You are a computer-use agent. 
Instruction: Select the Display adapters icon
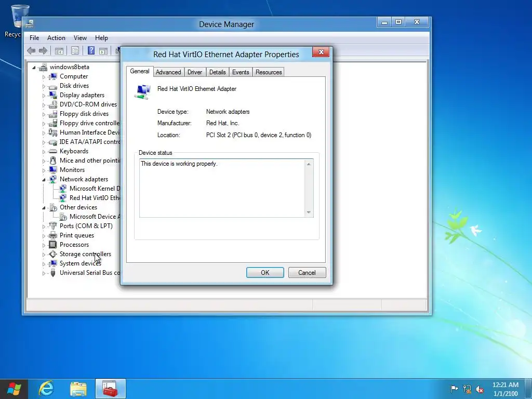(53, 95)
